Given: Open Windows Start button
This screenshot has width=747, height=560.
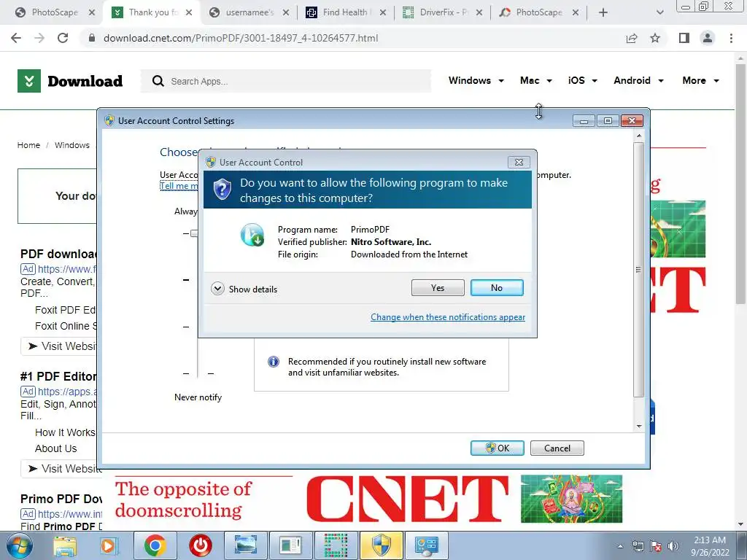Looking at the screenshot, I should pyautogui.click(x=18, y=545).
